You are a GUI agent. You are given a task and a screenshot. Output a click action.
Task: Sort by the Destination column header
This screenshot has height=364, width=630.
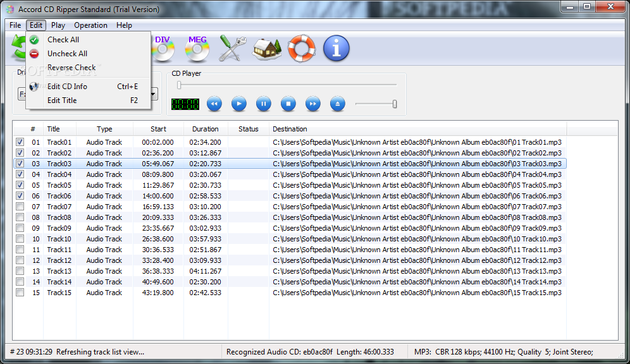[x=418, y=129]
